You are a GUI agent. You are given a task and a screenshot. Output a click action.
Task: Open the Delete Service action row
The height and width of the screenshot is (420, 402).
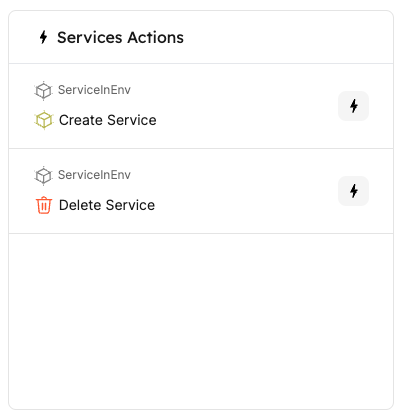point(201,191)
